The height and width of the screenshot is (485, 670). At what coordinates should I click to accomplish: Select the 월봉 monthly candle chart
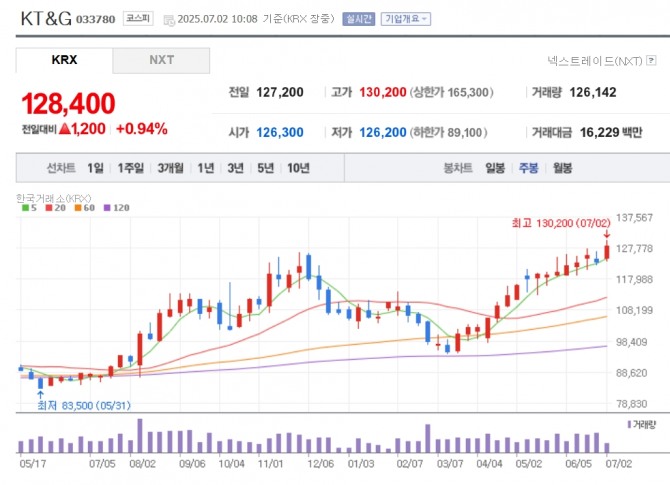(562, 168)
